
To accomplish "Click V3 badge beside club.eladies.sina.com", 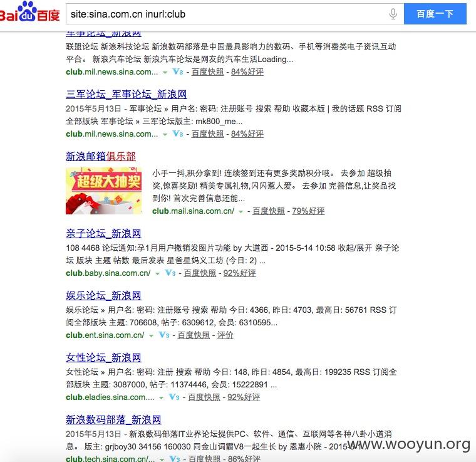I will (174, 397).
